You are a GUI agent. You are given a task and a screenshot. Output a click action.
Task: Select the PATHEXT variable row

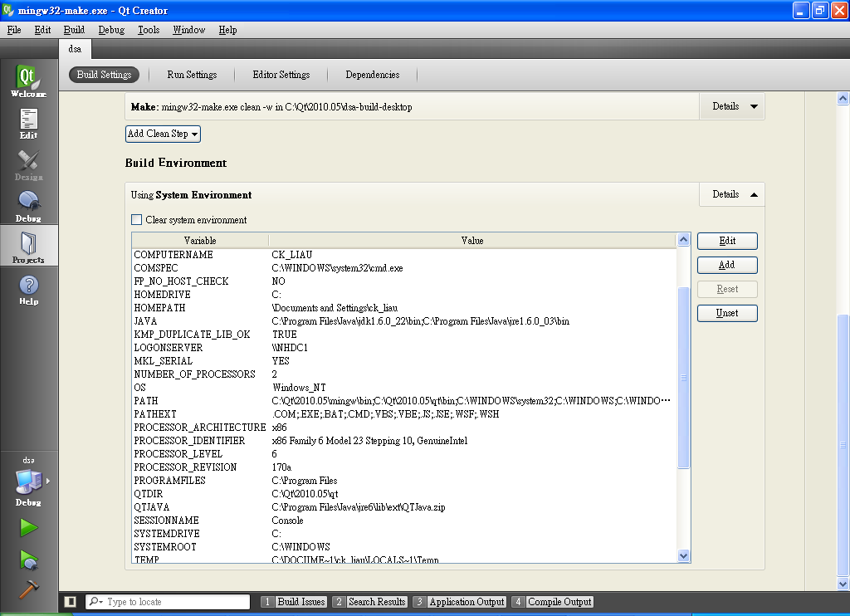click(404, 413)
